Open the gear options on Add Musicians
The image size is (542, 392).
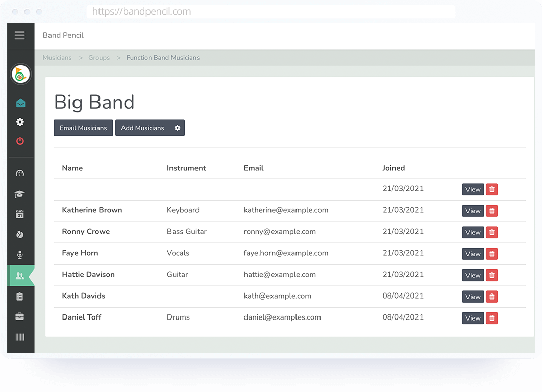pos(177,128)
